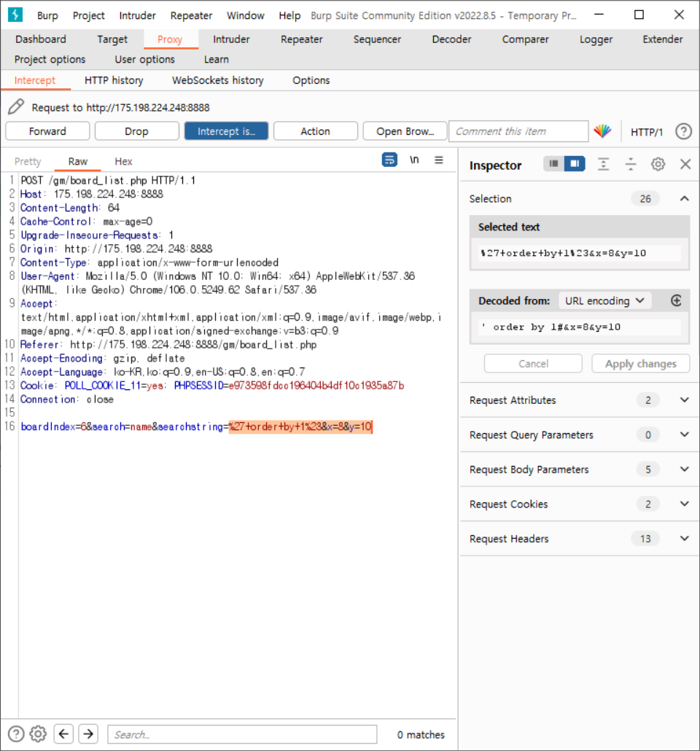Click Apply changes button
700x751 pixels.
[641, 364]
